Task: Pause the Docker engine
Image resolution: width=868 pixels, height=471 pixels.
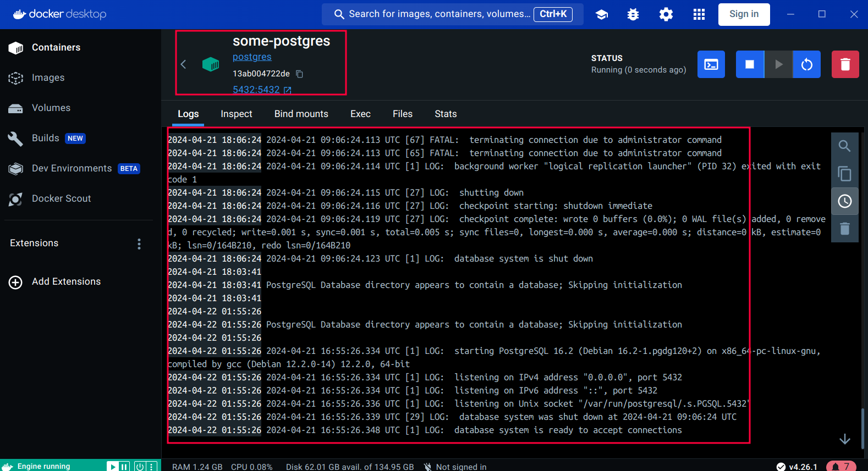Action: 124,467
